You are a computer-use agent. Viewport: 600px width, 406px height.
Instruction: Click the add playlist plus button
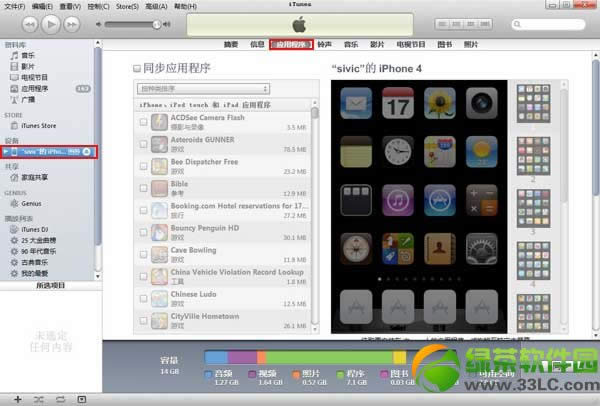coord(17,399)
